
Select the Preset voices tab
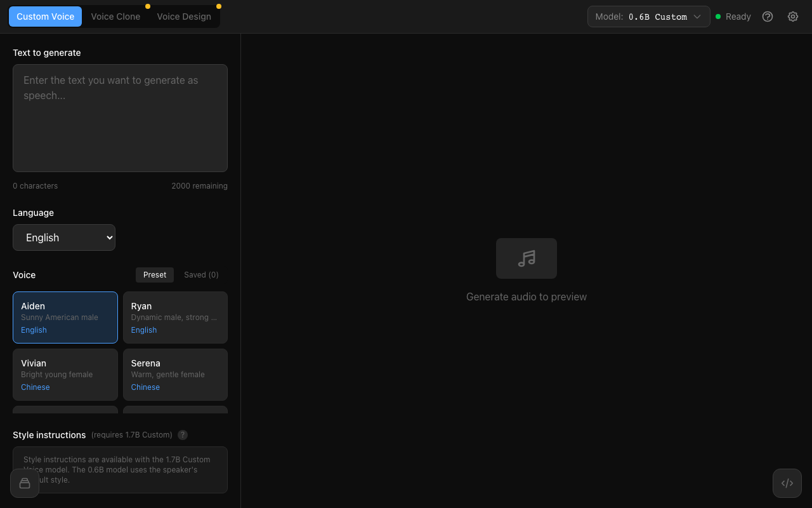pyautogui.click(x=155, y=275)
